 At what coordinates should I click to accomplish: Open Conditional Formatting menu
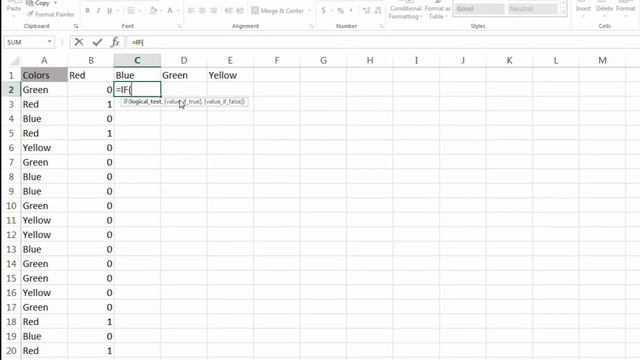pyautogui.click(x=405, y=11)
